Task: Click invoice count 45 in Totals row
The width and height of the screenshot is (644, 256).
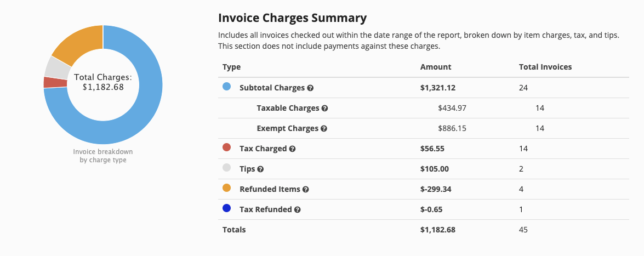Action: pos(523,230)
